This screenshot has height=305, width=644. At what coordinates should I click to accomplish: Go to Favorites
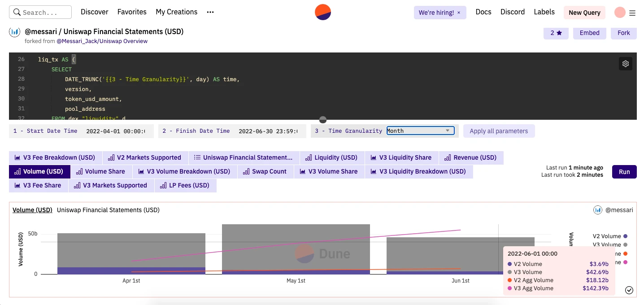132,12
